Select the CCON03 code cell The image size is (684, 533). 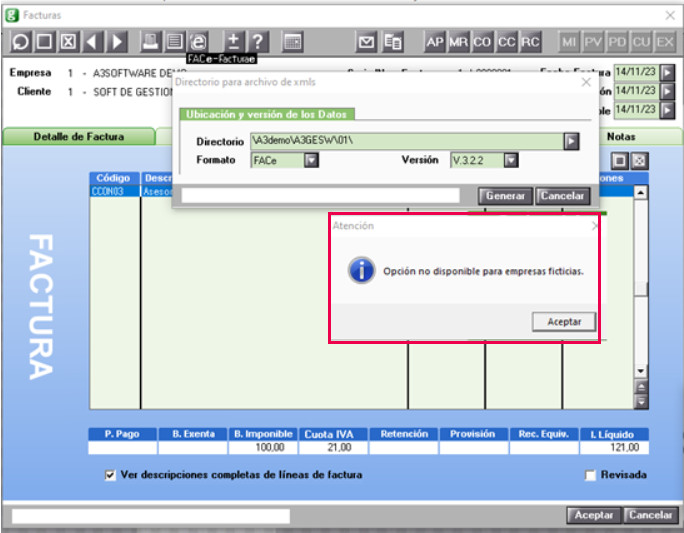[114, 191]
